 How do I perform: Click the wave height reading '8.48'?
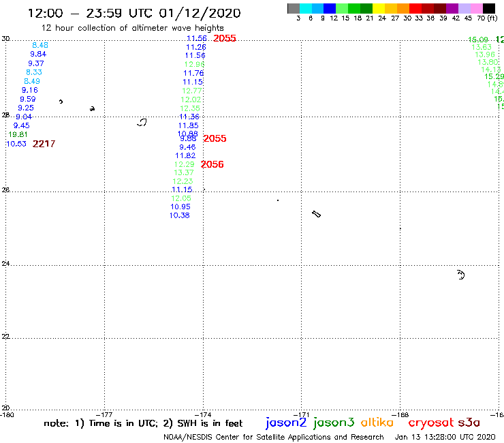(x=40, y=46)
